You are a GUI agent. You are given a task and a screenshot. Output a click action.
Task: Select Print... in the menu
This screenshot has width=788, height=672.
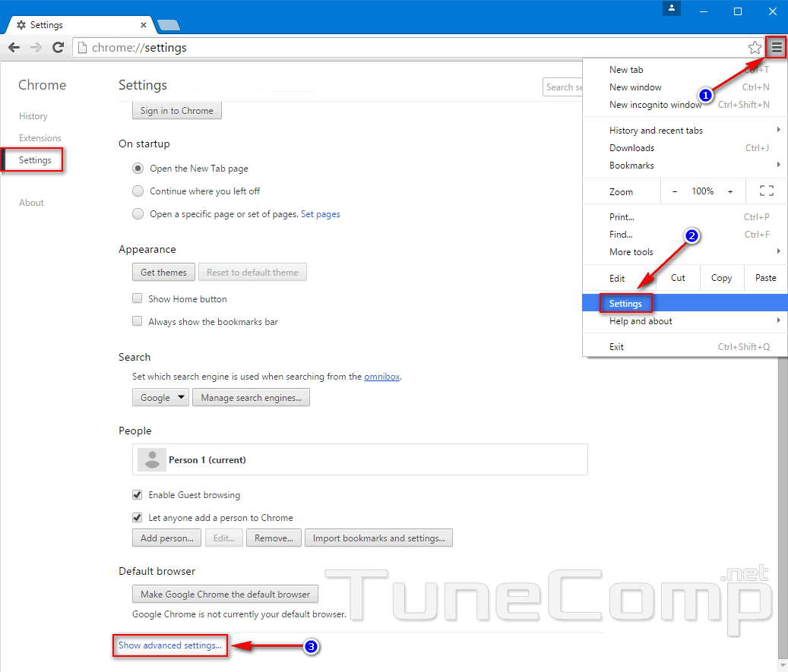click(x=685, y=217)
